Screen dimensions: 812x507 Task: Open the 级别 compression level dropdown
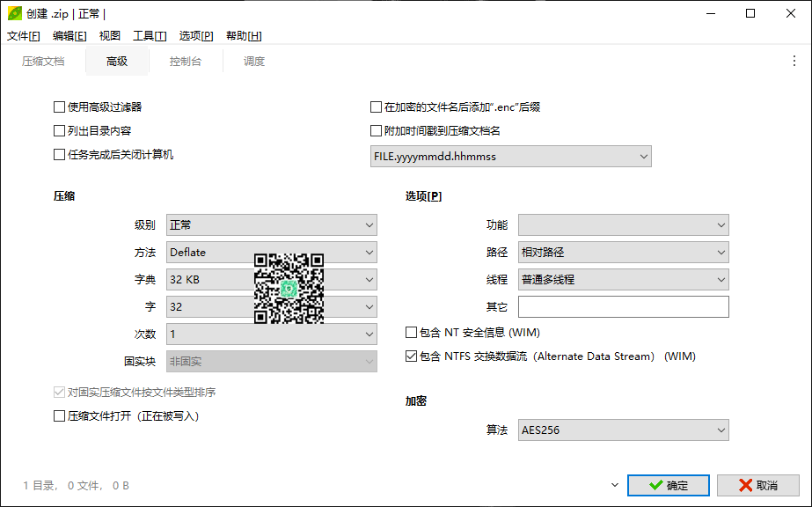(271, 225)
